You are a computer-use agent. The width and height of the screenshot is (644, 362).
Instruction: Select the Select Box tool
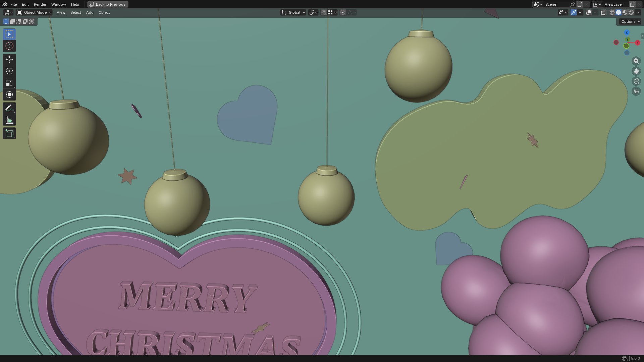(9, 34)
